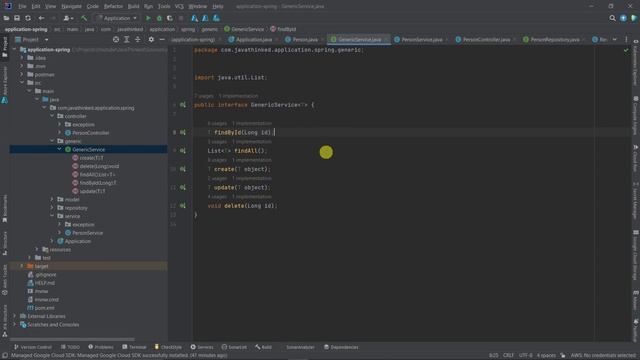Open the Terminal tool window

coord(134,347)
